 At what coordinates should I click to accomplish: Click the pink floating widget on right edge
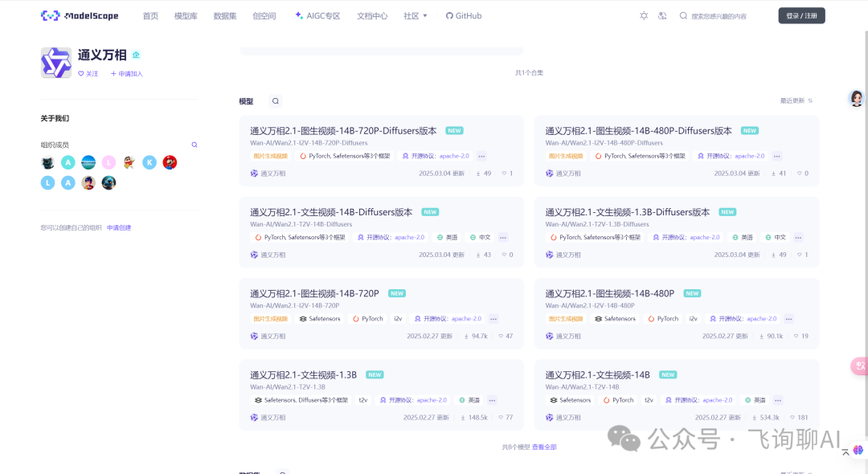860,366
